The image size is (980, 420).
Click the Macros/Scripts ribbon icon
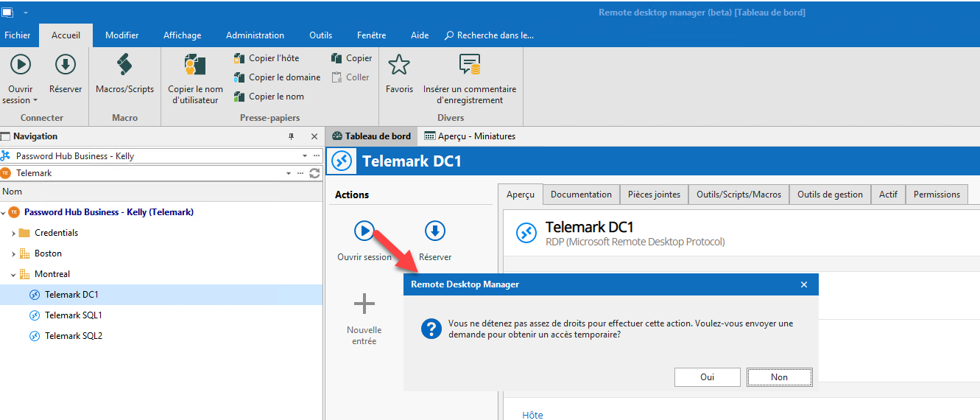pos(124,66)
